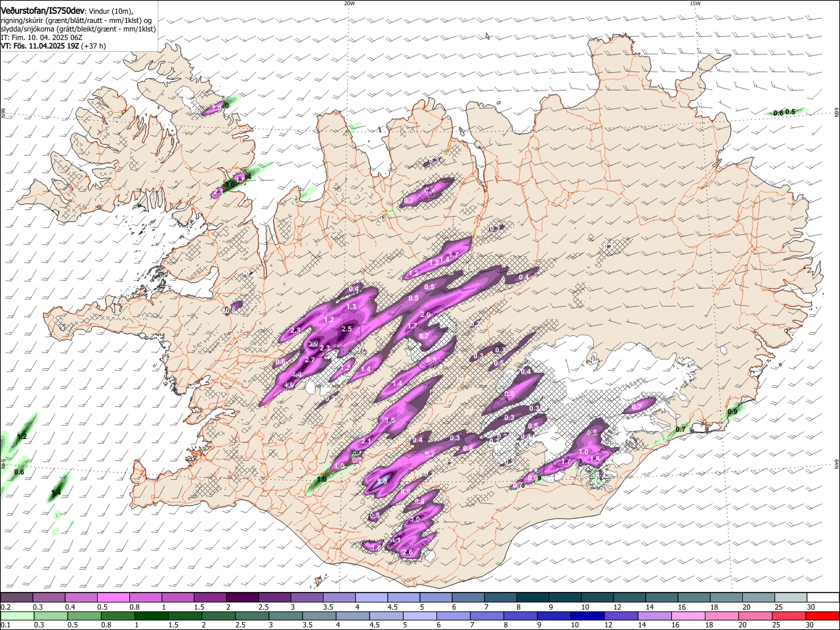840x630 pixels.
Task: Pick the dark teal snow swatch between 8 and 9
Action: pos(533,597)
